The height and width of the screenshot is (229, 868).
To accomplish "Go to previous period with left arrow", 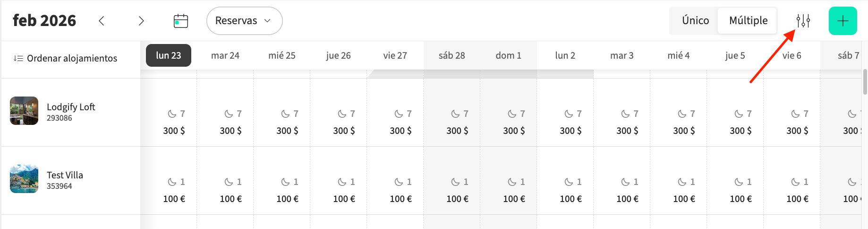I will click(x=102, y=21).
